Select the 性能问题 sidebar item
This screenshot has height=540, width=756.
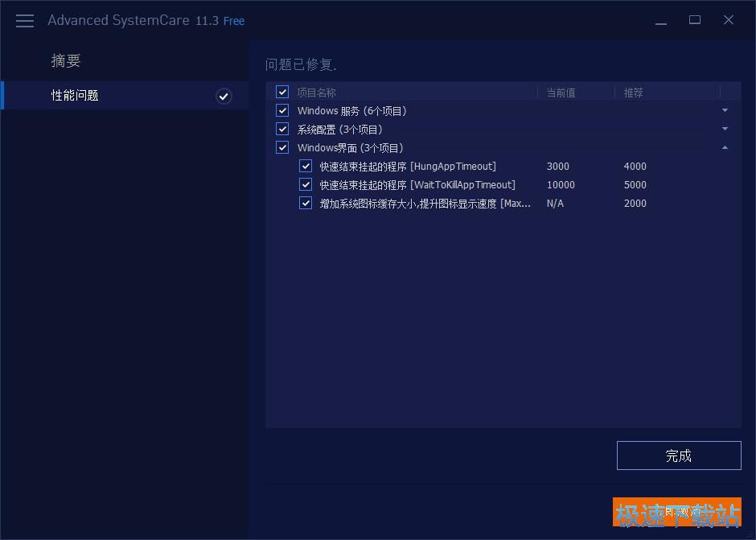[125, 96]
